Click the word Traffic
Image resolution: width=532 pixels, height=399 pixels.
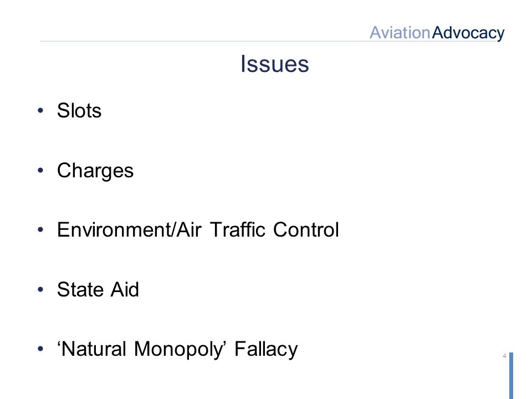coord(238,229)
